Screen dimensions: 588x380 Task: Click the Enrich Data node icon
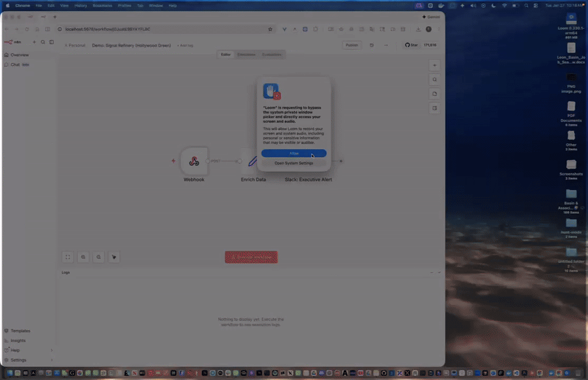click(250, 161)
